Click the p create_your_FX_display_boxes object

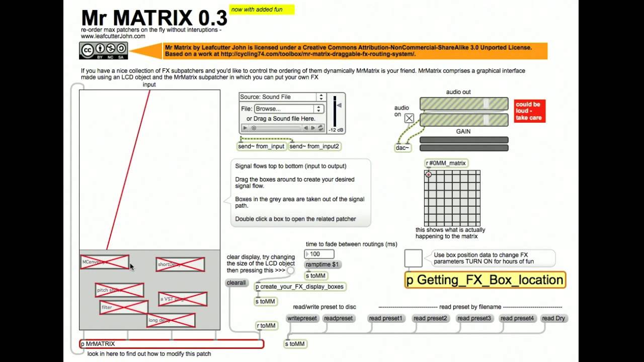click(x=300, y=287)
